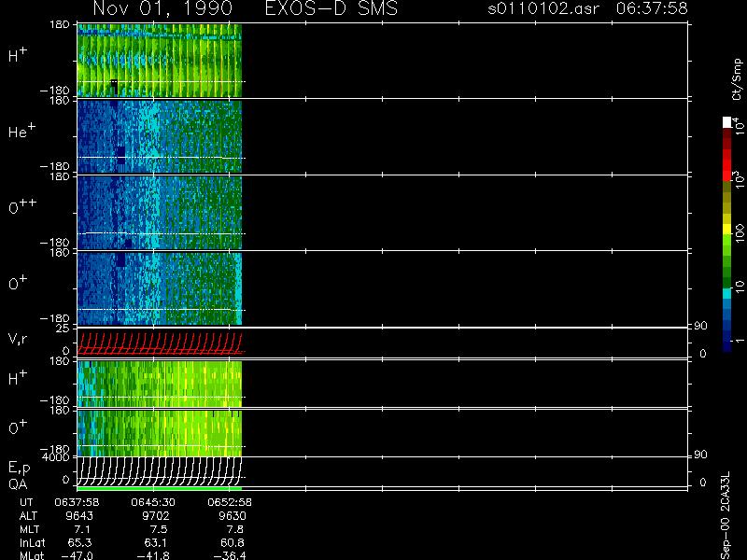The width and height of the screenshot is (747, 560).
Task: Click the altitude value '9630'
Action: (x=232, y=516)
